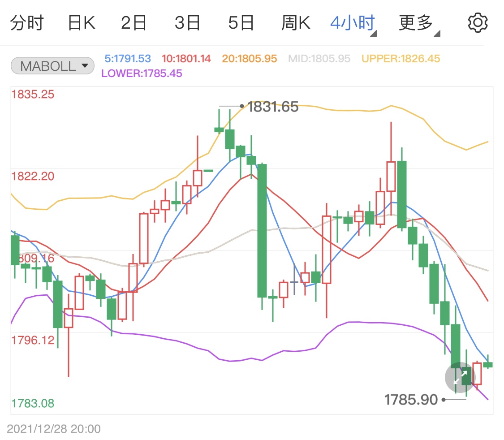Click the 1785.90 low price marker

pyautogui.click(x=411, y=400)
